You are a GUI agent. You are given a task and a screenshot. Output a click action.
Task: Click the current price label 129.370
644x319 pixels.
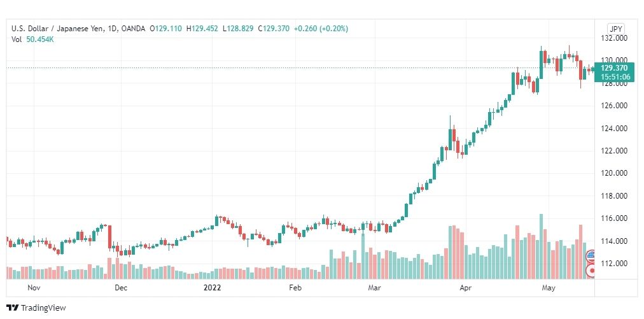pos(613,68)
